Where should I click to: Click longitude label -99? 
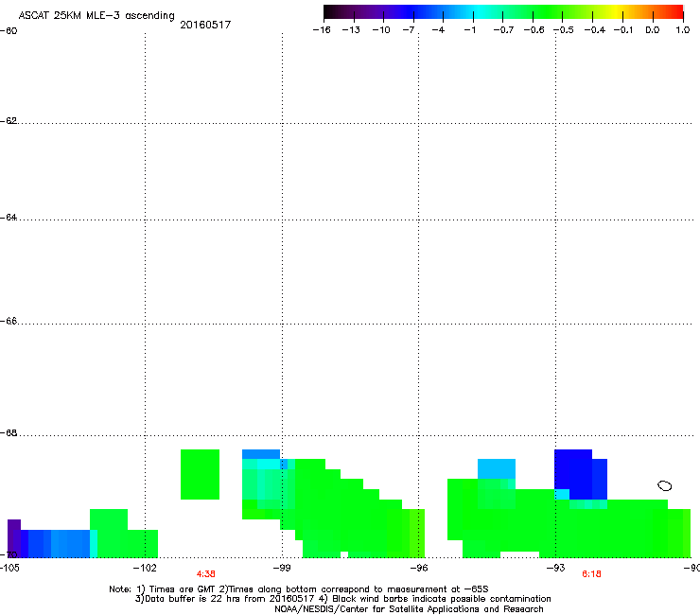pos(282,568)
